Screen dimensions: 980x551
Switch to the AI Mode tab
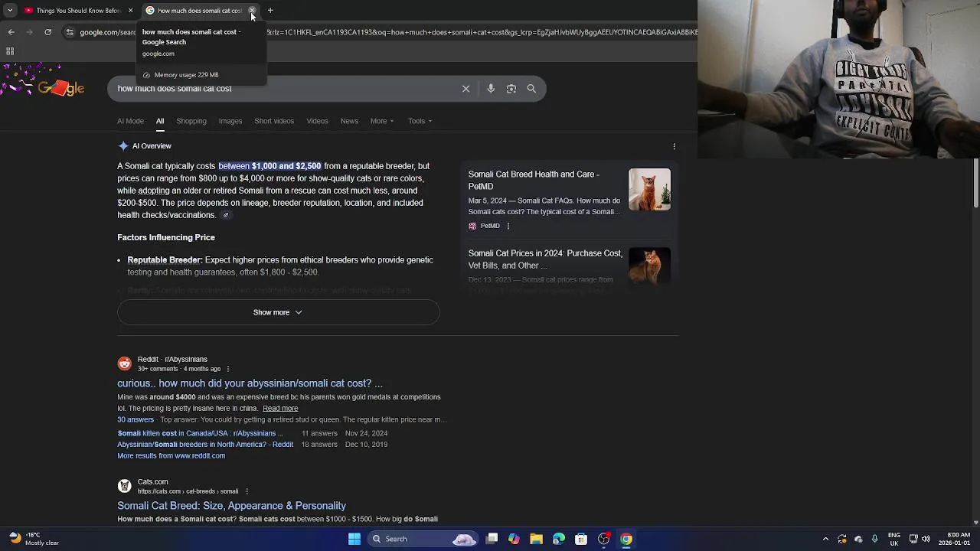click(130, 121)
